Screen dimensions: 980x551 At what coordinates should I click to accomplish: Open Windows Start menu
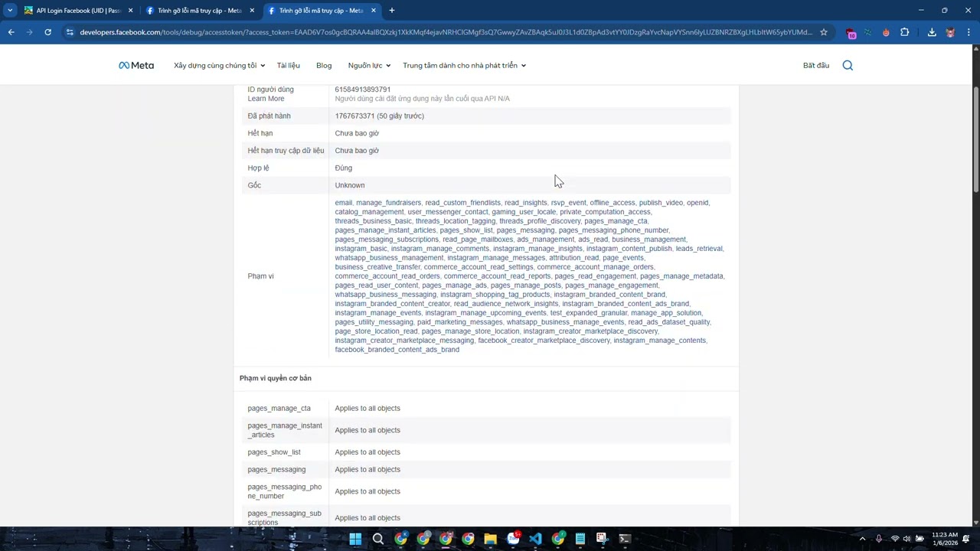355,539
